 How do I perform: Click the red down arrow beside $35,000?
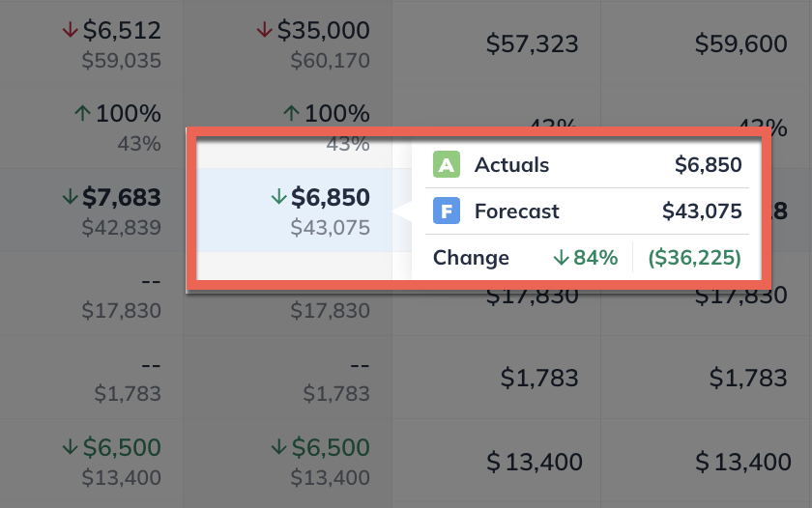[x=264, y=31]
